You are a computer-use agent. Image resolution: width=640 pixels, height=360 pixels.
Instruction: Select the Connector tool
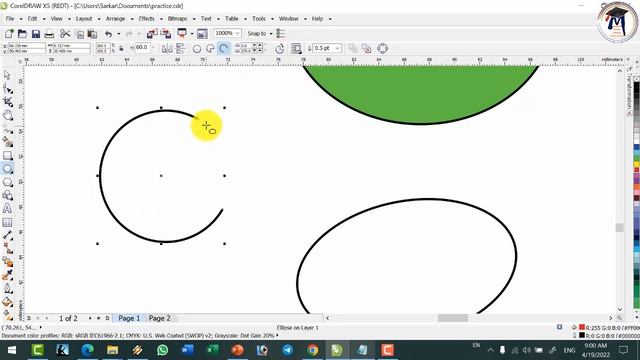[x=7, y=248]
